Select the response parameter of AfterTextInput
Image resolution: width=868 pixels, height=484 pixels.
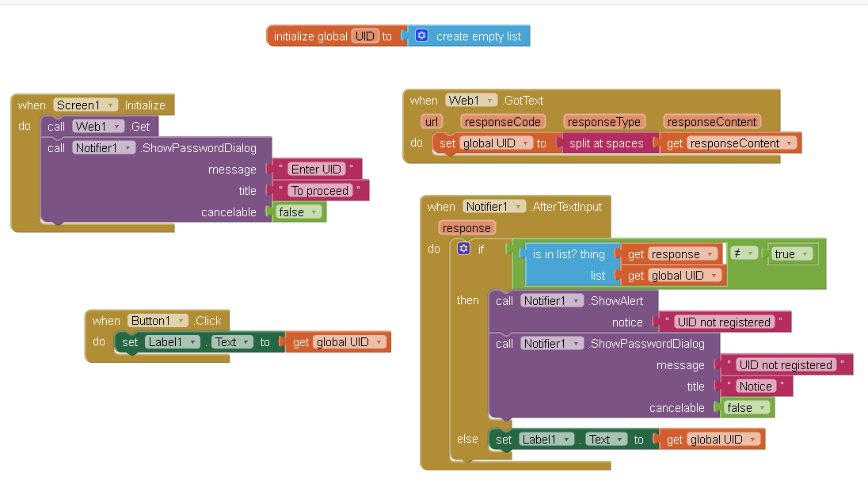pos(466,228)
